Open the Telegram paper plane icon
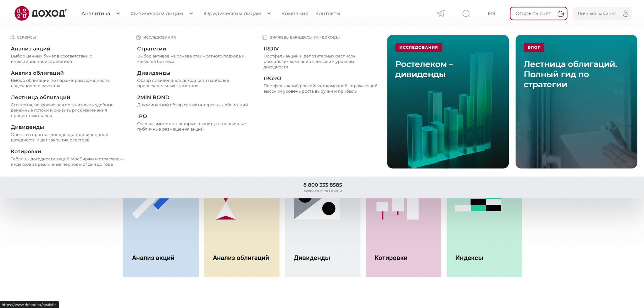The image size is (644, 308). point(441,14)
